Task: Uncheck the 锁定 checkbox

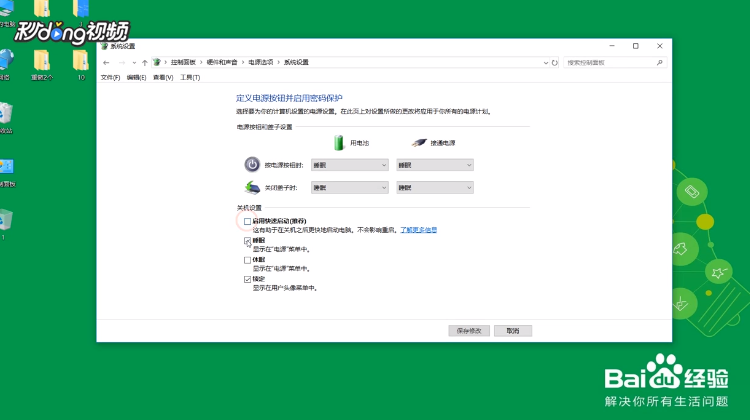Action: pos(247,279)
